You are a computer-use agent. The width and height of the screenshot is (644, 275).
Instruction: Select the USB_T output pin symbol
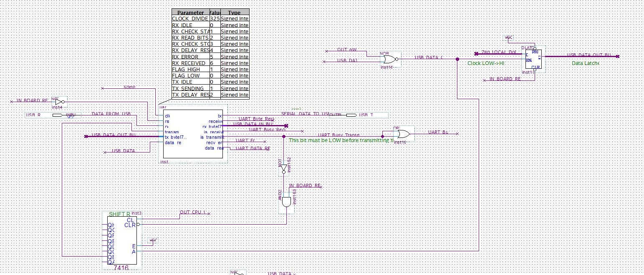click(x=351, y=115)
